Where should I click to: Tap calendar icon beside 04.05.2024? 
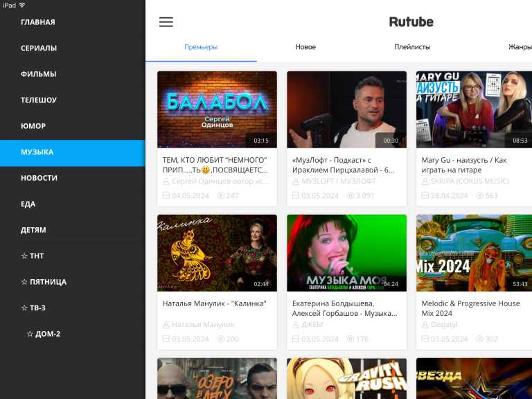[x=166, y=195]
